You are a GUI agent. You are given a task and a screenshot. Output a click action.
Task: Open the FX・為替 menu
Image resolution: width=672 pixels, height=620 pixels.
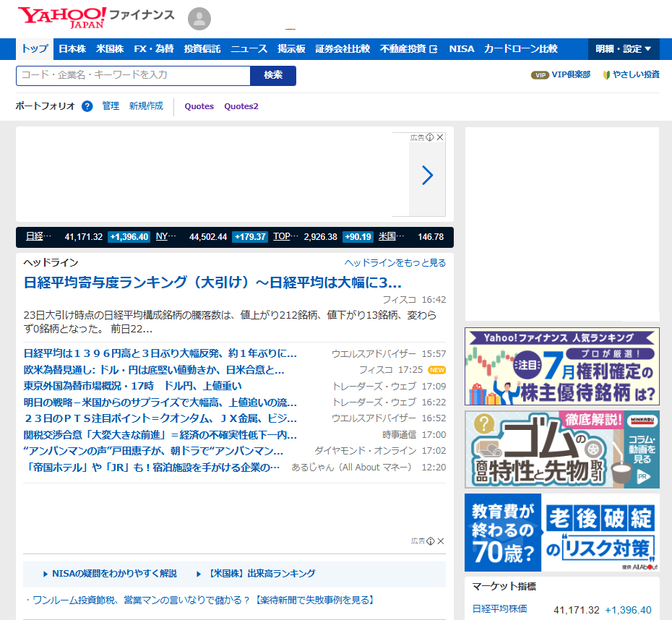(x=154, y=49)
